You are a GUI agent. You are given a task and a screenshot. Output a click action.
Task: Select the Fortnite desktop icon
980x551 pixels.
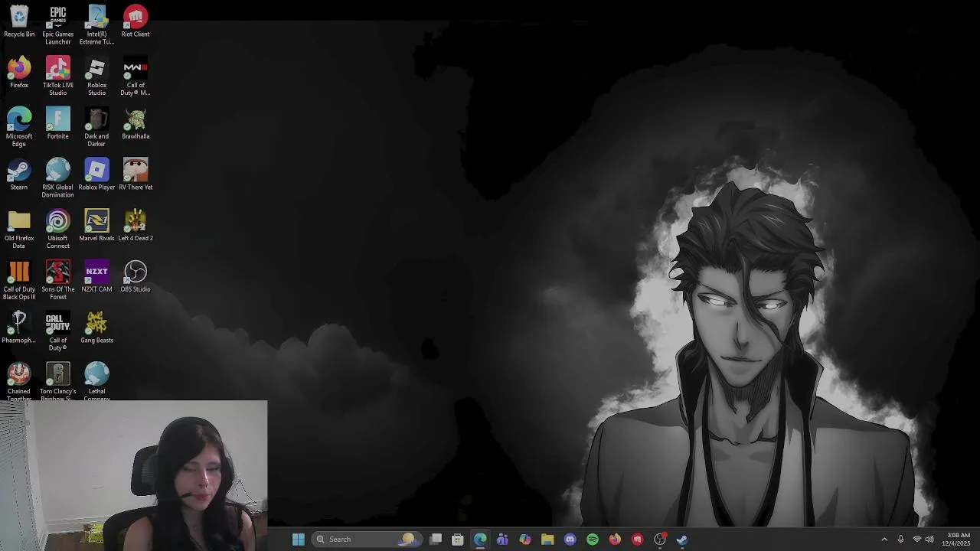point(58,123)
